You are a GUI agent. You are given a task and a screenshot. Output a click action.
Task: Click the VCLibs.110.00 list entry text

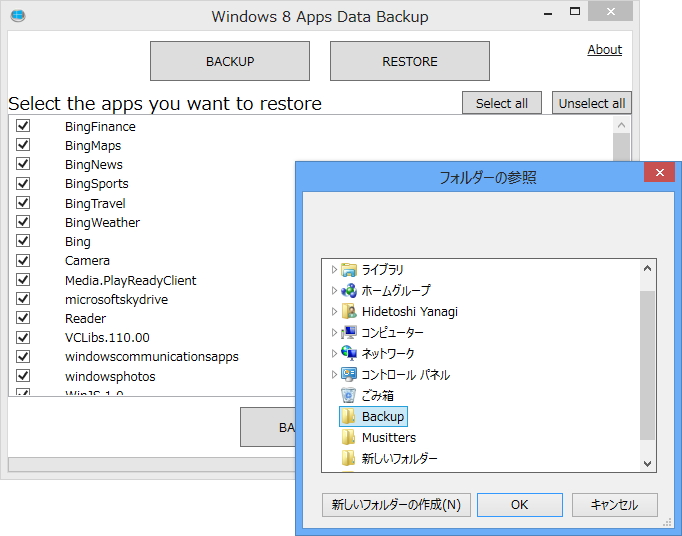[107, 338]
